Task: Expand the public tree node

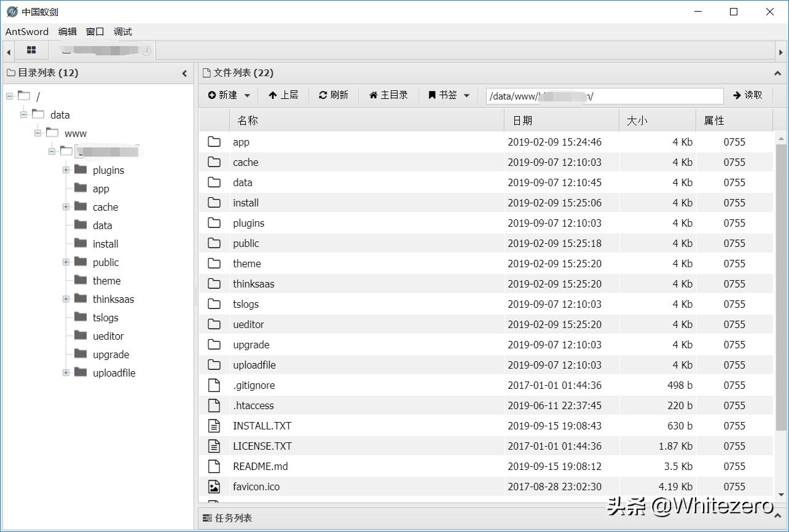Action: pyautogui.click(x=66, y=262)
